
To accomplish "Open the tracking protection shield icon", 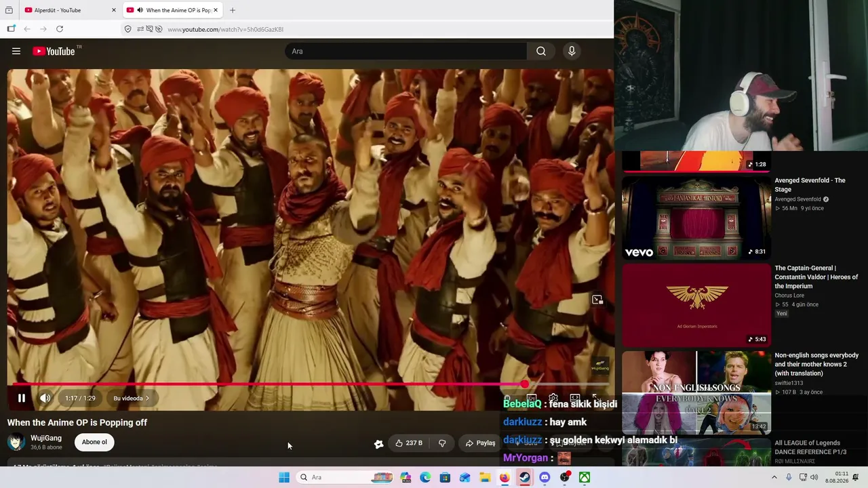I will point(127,29).
